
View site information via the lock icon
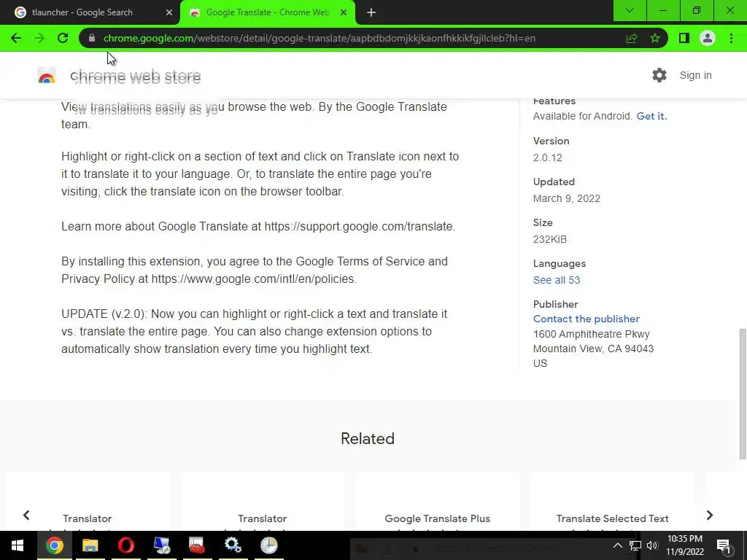pyautogui.click(x=92, y=38)
